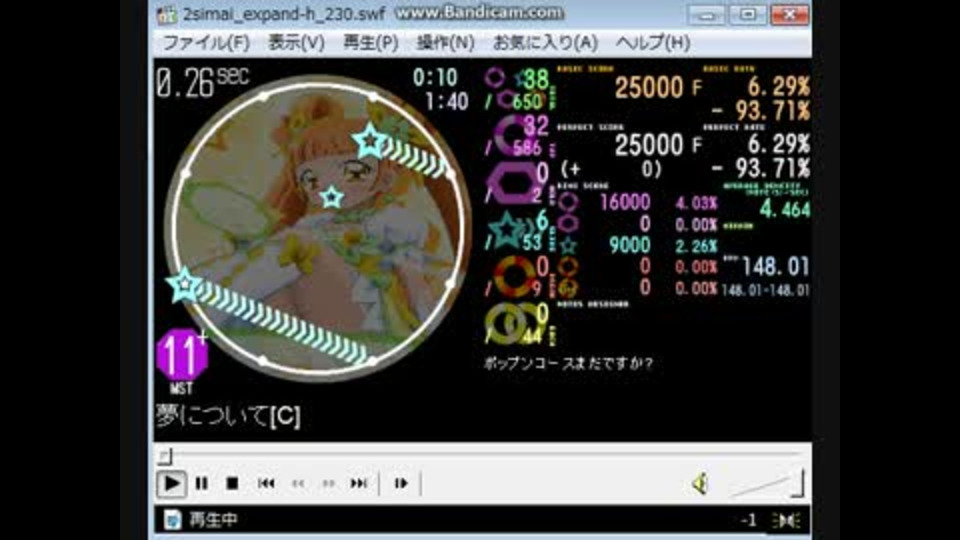Click the 2.26% rate value

[x=696, y=246]
